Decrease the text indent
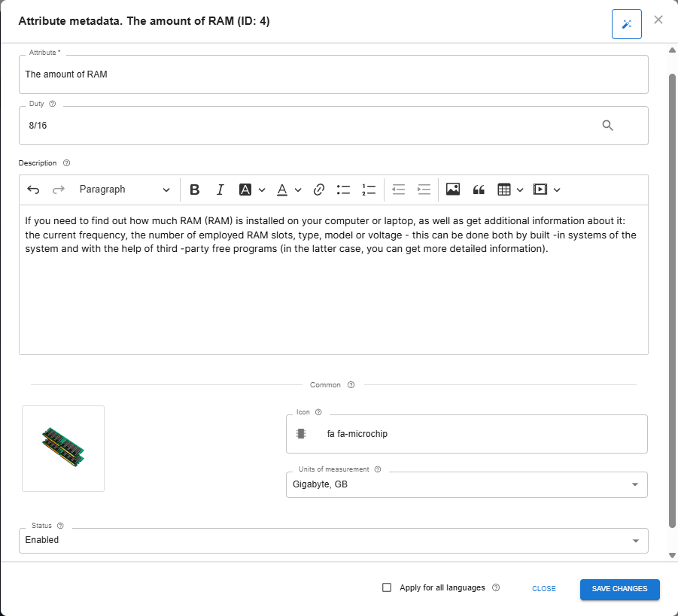678x616 pixels. 398,190
